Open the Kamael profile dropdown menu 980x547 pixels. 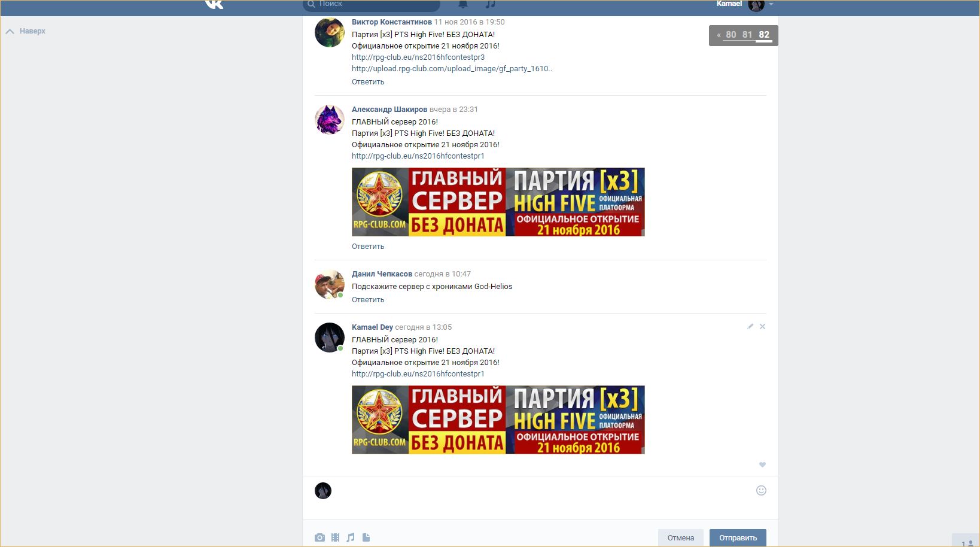click(x=745, y=4)
